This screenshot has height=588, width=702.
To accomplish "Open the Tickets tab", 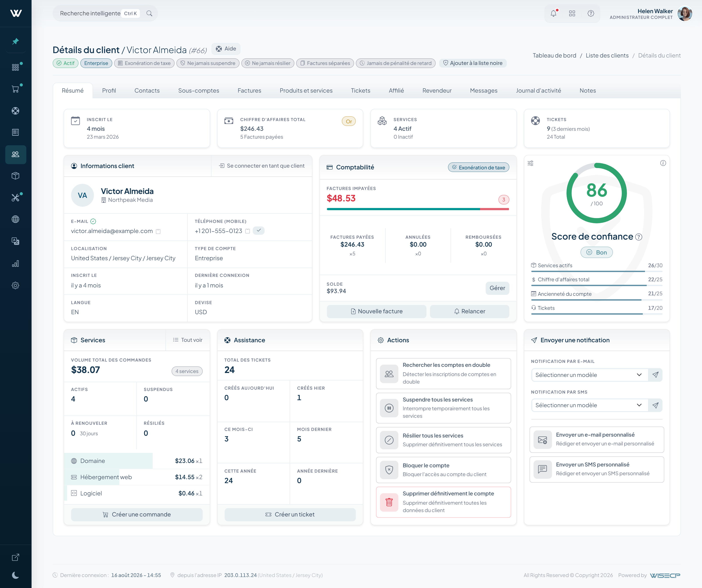I will click(360, 91).
